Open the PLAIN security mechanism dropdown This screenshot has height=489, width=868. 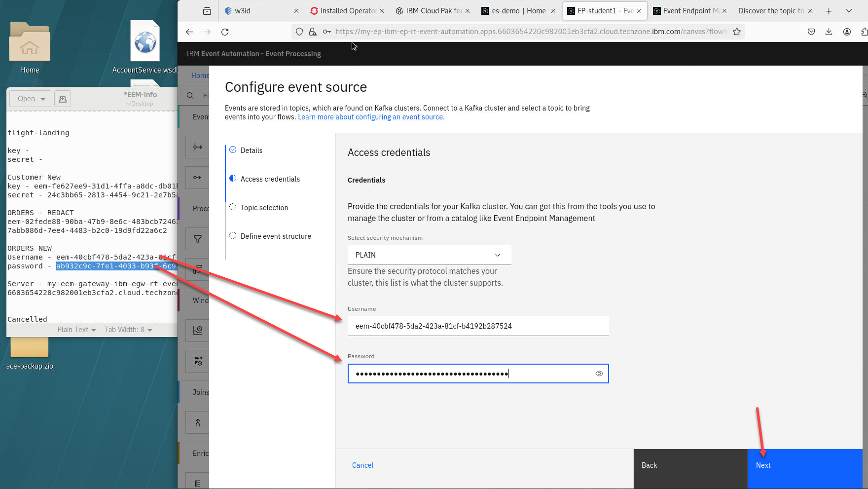[429, 255]
